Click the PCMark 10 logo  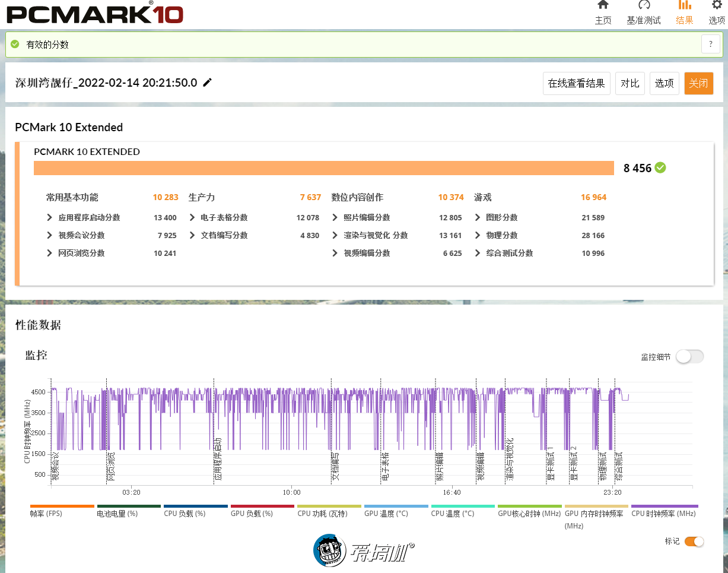click(95, 13)
